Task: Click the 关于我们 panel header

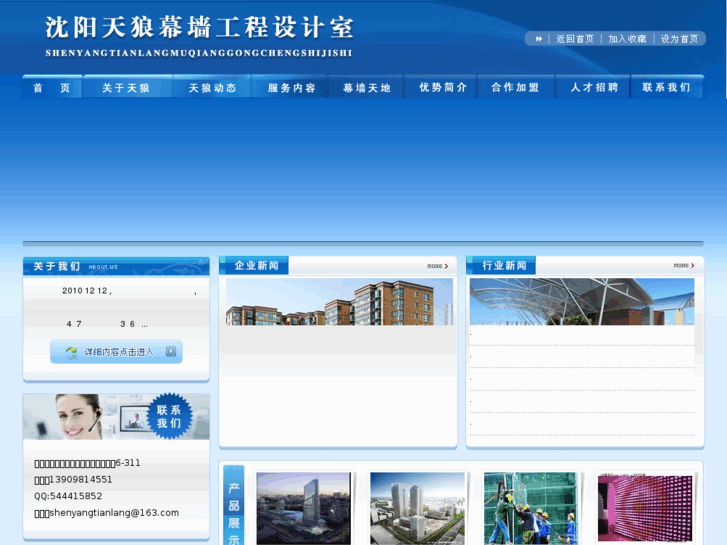Action: tap(116, 266)
